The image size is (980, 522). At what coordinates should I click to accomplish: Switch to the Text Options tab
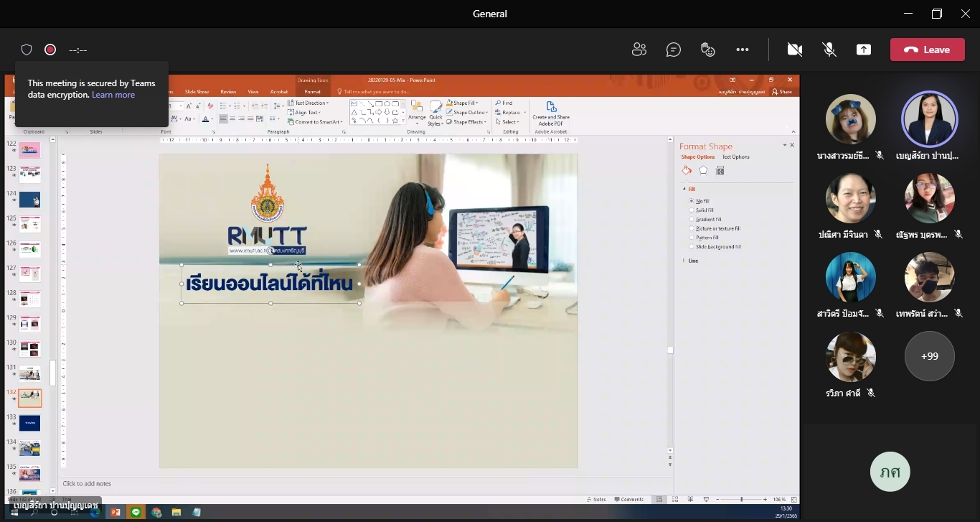735,157
